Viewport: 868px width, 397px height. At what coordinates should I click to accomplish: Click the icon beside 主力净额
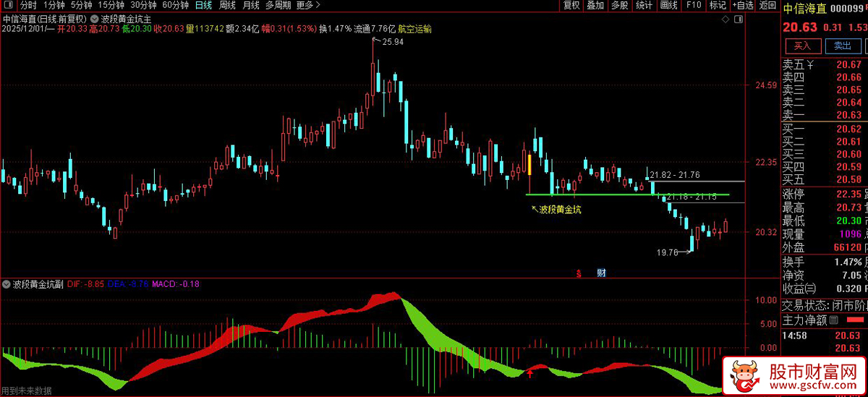(x=833, y=320)
